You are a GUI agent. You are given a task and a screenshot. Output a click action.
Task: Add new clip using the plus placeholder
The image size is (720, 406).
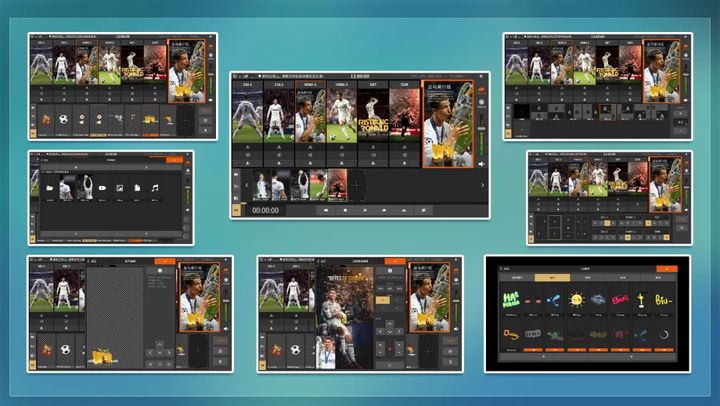[x=357, y=185]
